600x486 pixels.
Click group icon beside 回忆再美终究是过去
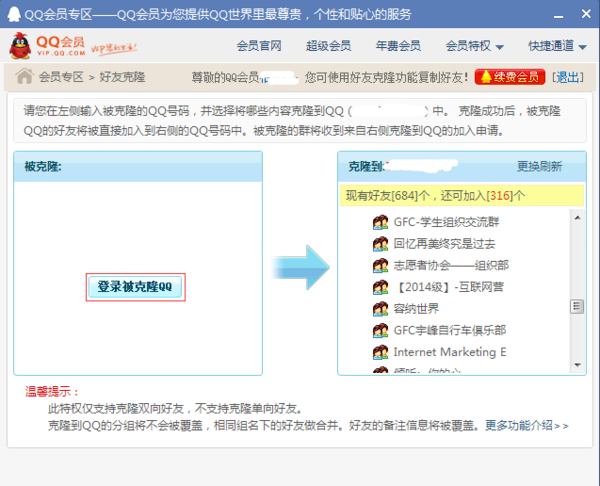click(380, 244)
